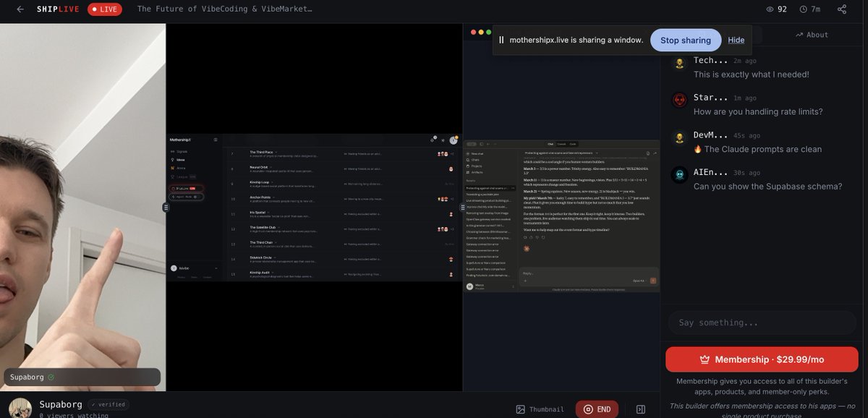Open League in shared Mothership sidebar
The height and width of the screenshot is (418, 868).
click(x=184, y=176)
